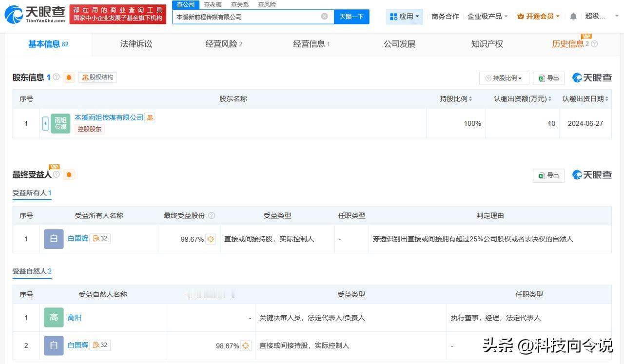Click the bell alert icon beside 股东信息

point(69,77)
